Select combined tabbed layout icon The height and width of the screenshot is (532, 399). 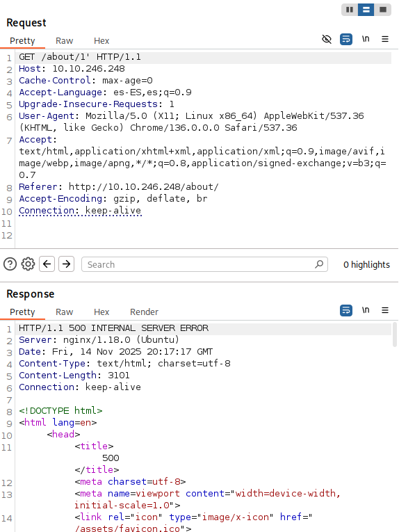pyautogui.click(x=383, y=10)
